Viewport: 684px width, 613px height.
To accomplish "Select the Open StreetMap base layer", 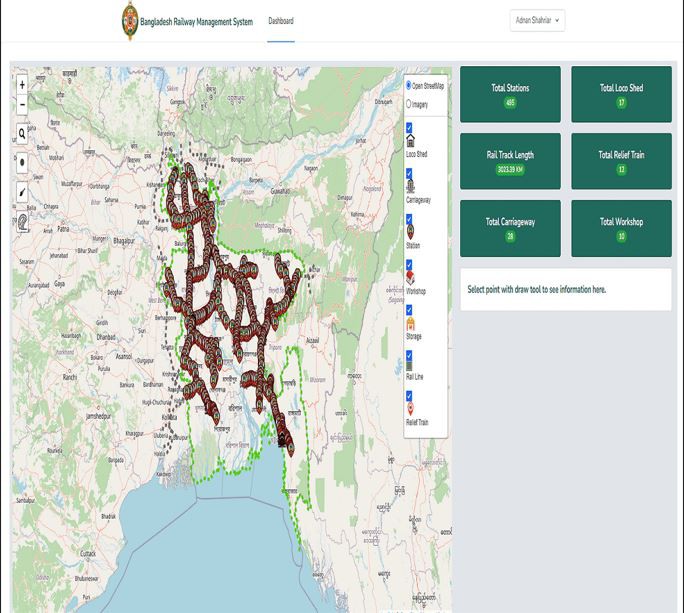I will click(x=408, y=86).
